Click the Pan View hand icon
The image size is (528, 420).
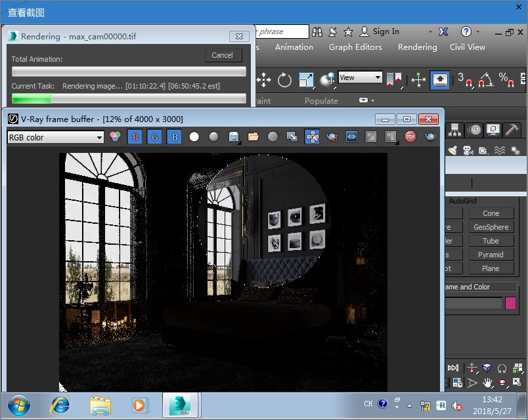coord(488,382)
